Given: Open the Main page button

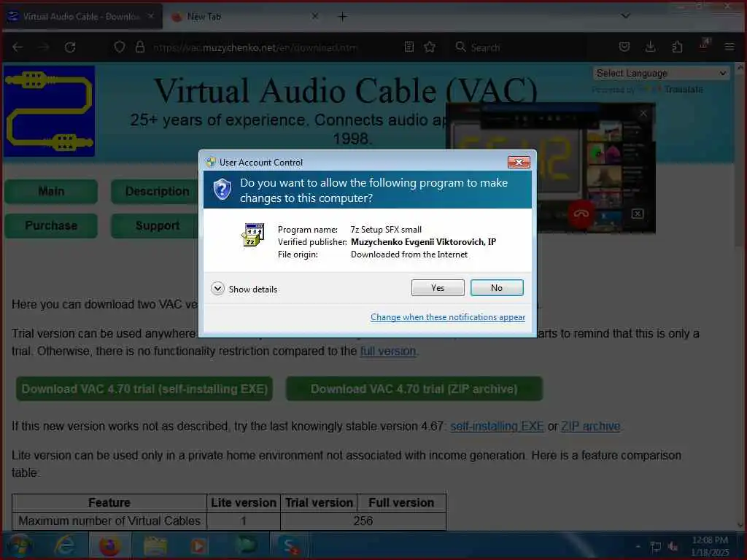Looking at the screenshot, I should pyautogui.click(x=51, y=192).
